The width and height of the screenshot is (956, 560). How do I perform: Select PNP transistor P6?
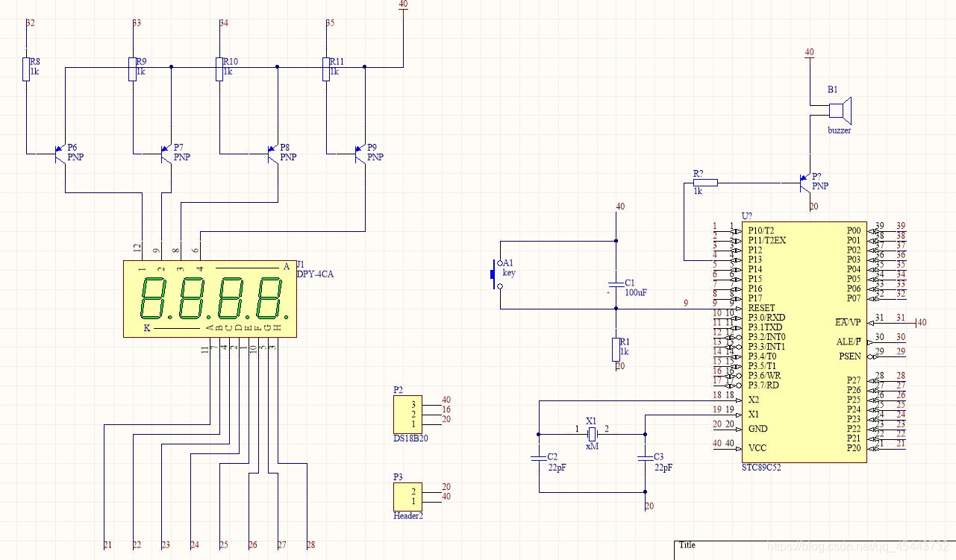[60, 154]
